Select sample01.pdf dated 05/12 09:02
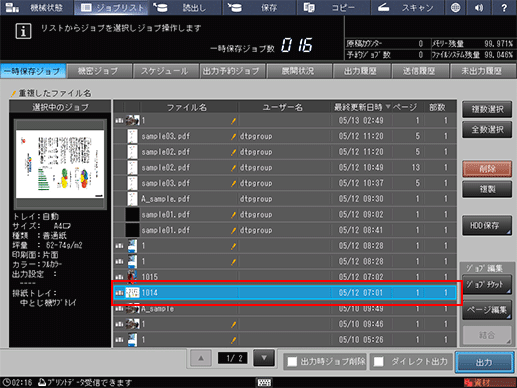Viewport: 517px width, 388px height. (285, 214)
